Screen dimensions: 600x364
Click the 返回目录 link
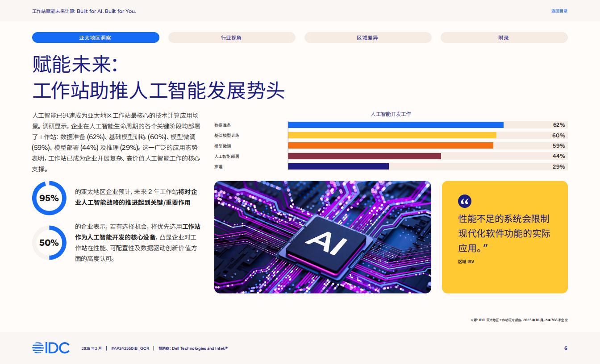[x=559, y=11]
